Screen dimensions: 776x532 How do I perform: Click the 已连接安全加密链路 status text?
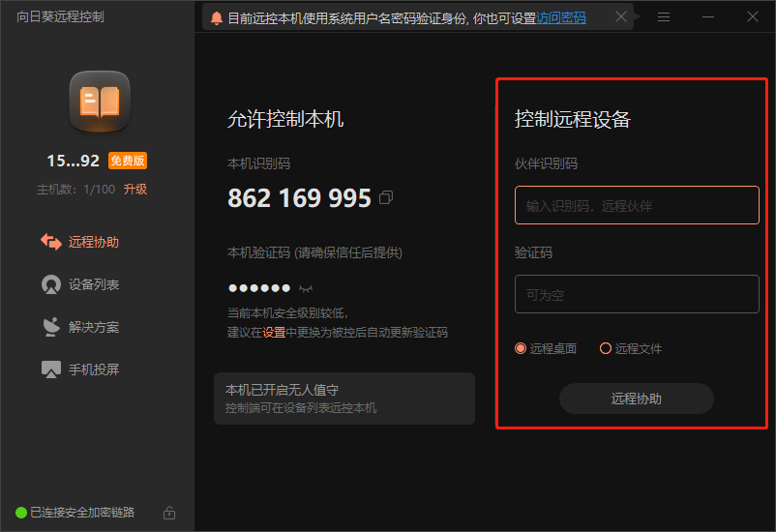click(x=82, y=513)
